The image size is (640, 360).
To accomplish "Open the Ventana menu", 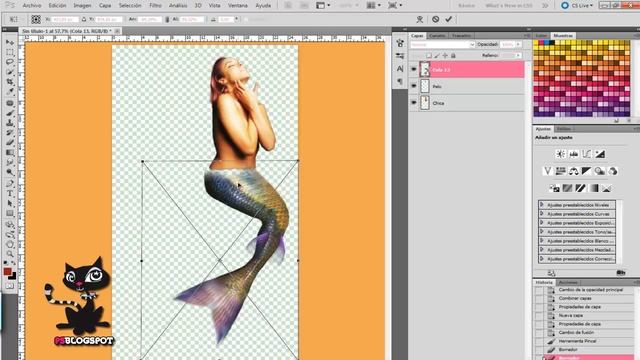I will pyautogui.click(x=238, y=6).
